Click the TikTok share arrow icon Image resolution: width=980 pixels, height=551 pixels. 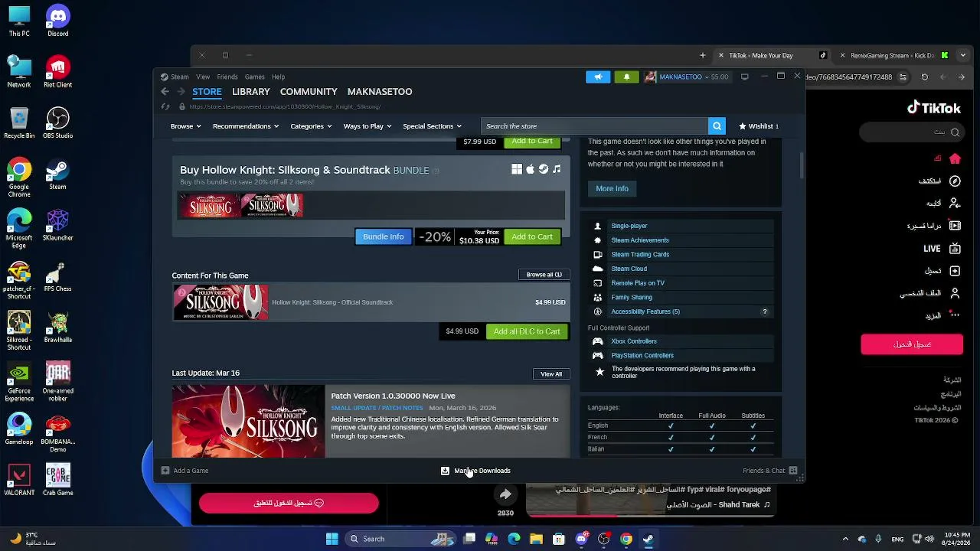505,494
